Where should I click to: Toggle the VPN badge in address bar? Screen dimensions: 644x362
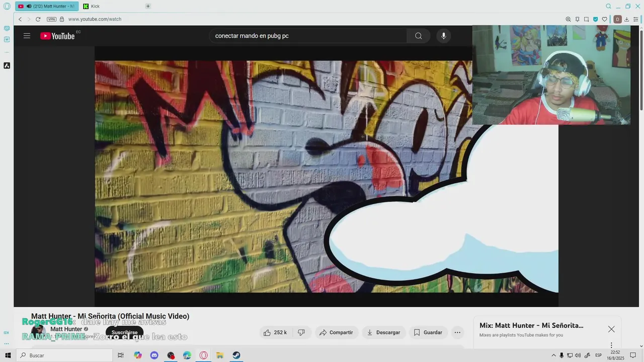(x=51, y=19)
